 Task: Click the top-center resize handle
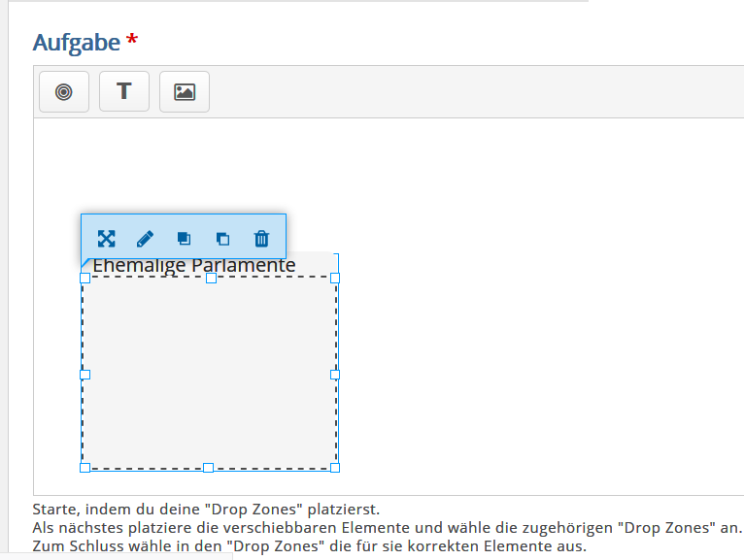point(211,278)
